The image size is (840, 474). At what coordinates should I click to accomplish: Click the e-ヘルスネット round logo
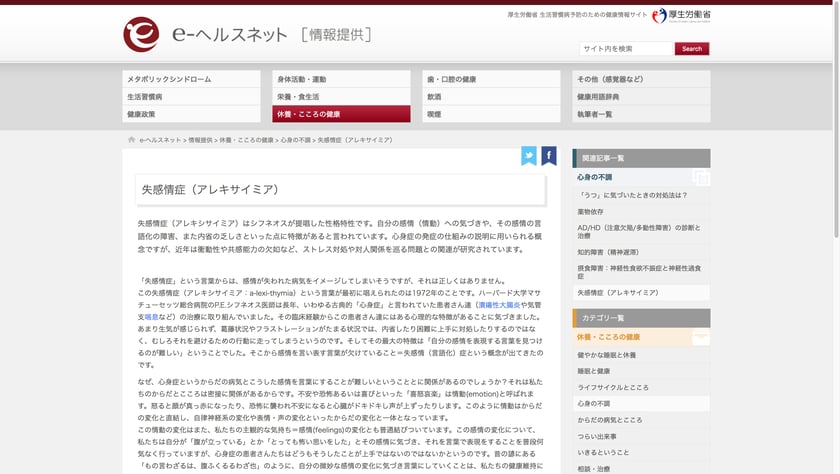pyautogui.click(x=141, y=34)
